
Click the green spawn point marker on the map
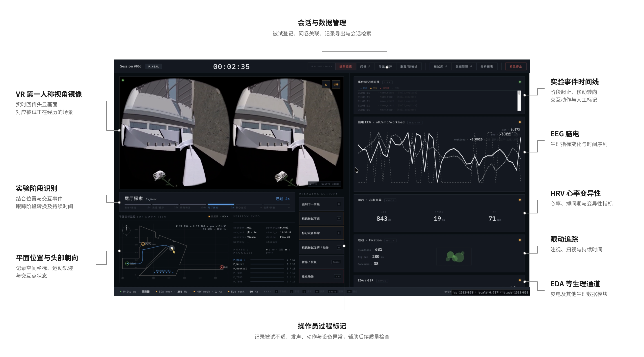[127, 264]
